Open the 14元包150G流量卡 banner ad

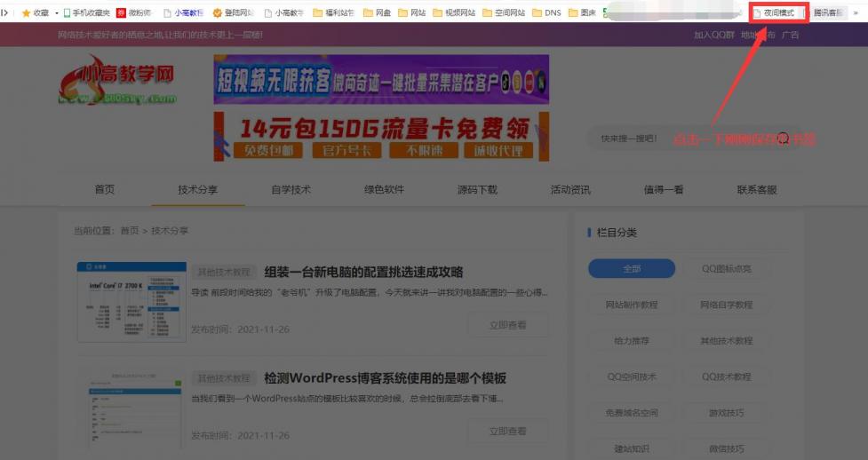click(x=381, y=137)
